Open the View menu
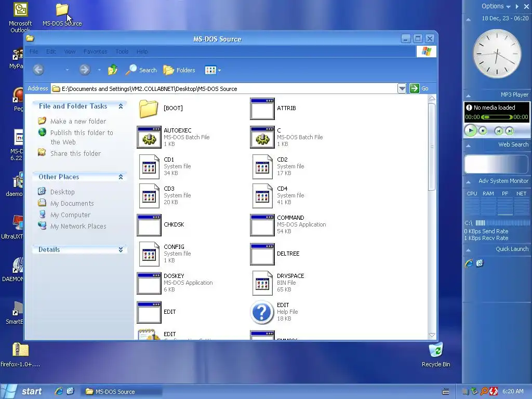The height and width of the screenshot is (399, 532). click(70, 51)
